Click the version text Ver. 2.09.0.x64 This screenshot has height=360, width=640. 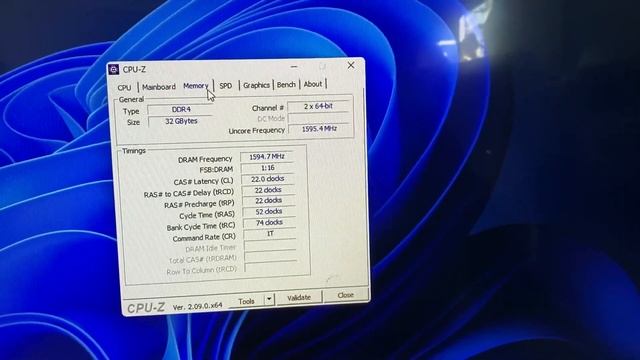(198, 306)
